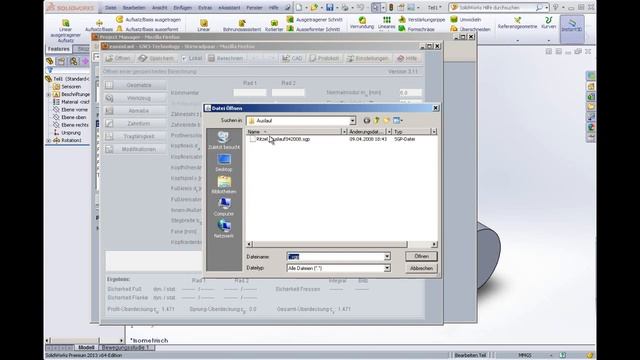Click the Öffnen button in the file dialog
Viewport: 640px width, 360px height.
coord(421,256)
